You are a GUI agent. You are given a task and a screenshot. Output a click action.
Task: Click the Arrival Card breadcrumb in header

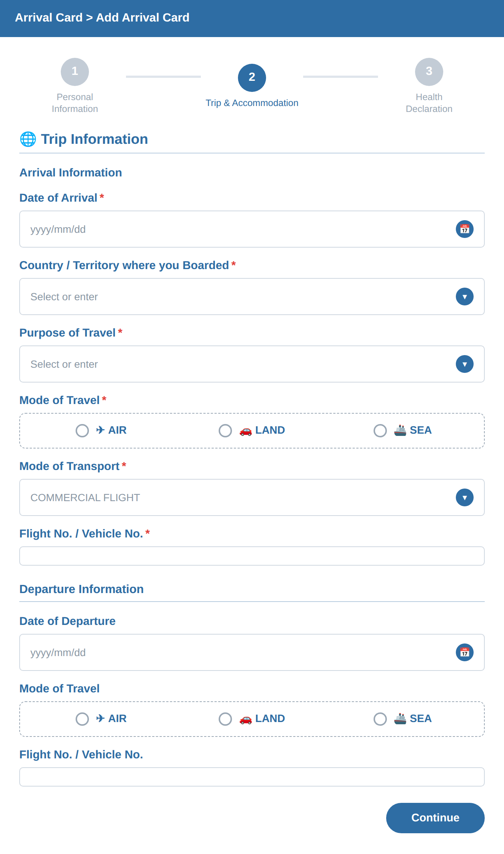coord(49,17)
